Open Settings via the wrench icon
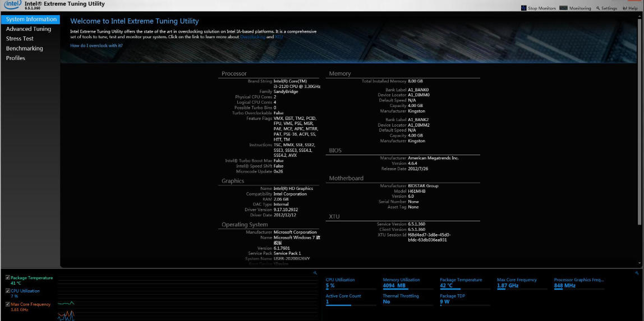 pyautogui.click(x=598, y=8)
